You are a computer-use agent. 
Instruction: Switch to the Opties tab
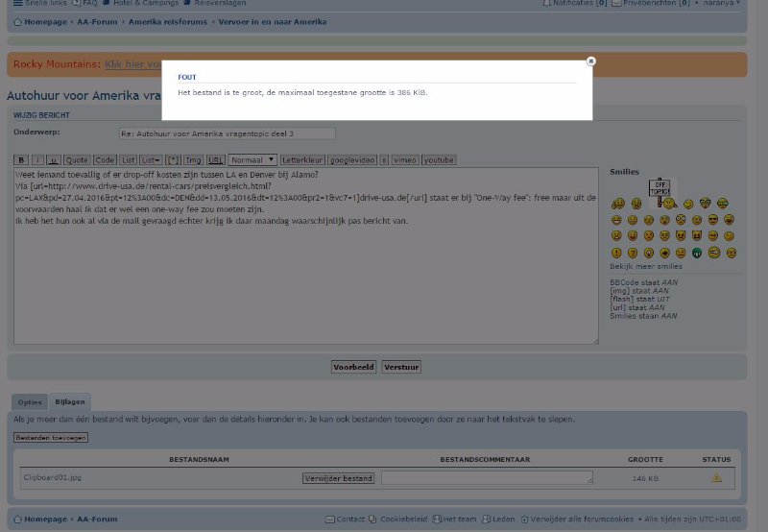coord(30,402)
